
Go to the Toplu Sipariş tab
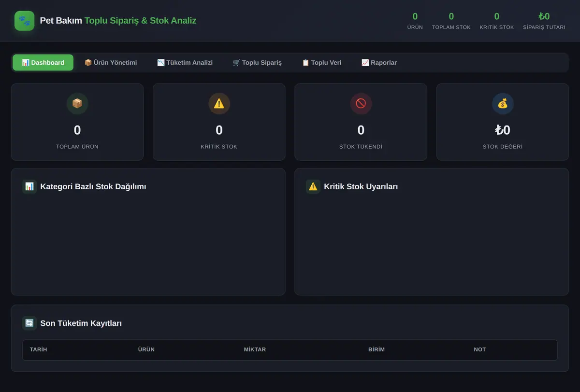coord(257,63)
